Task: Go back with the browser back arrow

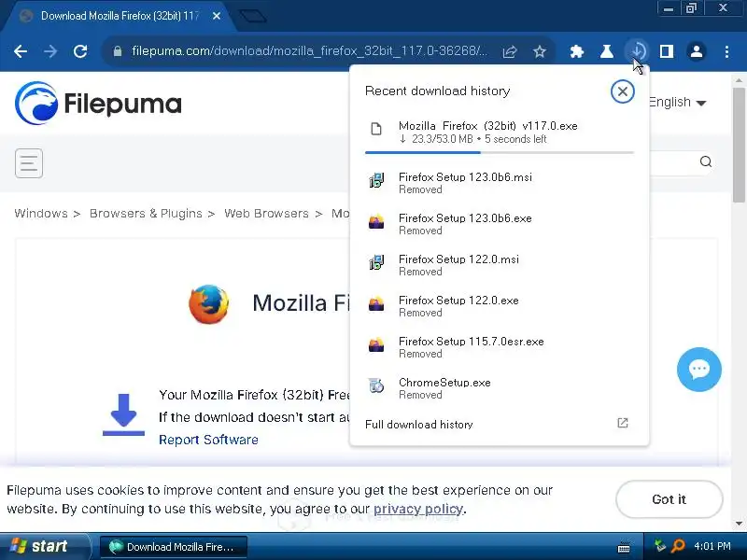Action: coord(21,51)
